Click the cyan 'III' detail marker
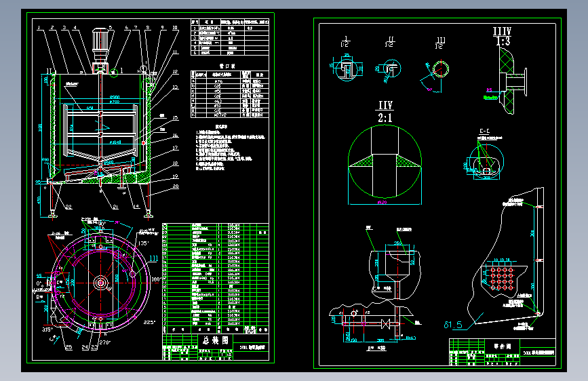The width and height of the screenshot is (588, 381). point(154,258)
